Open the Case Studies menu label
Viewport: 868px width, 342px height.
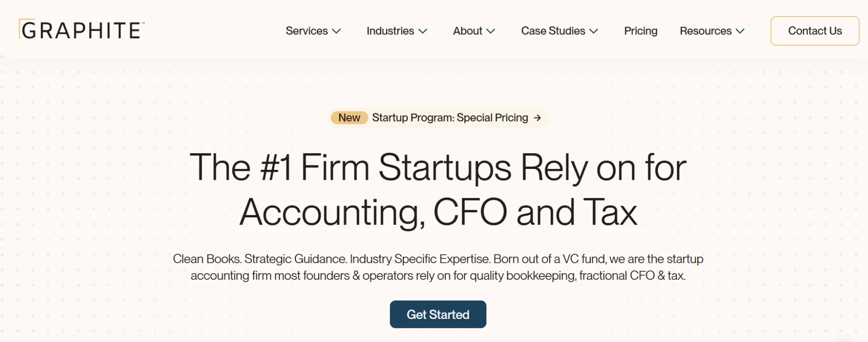click(x=553, y=31)
